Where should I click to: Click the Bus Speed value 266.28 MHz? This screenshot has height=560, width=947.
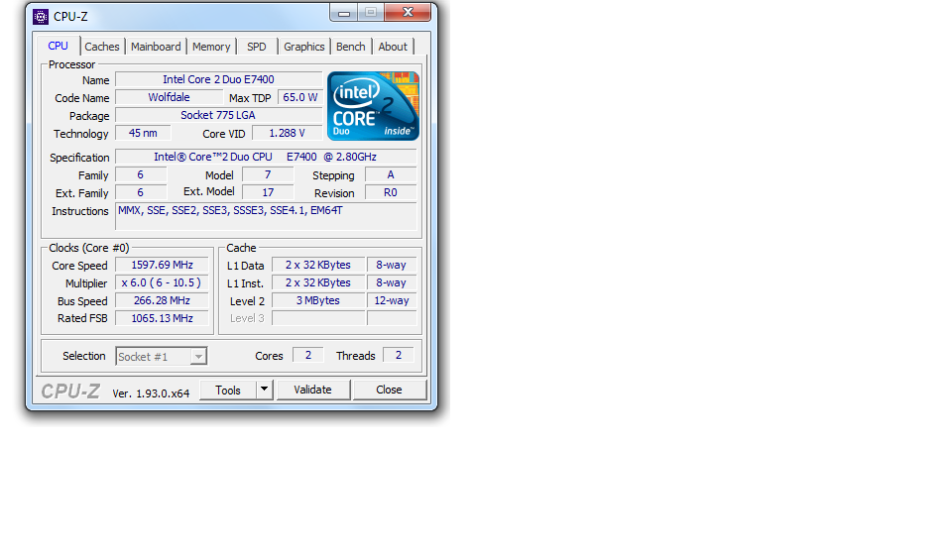point(162,300)
